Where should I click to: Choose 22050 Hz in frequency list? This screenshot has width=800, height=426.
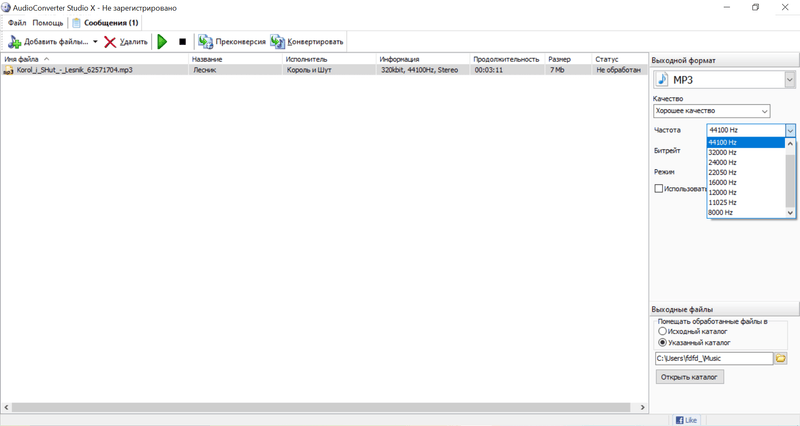[x=745, y=172]
